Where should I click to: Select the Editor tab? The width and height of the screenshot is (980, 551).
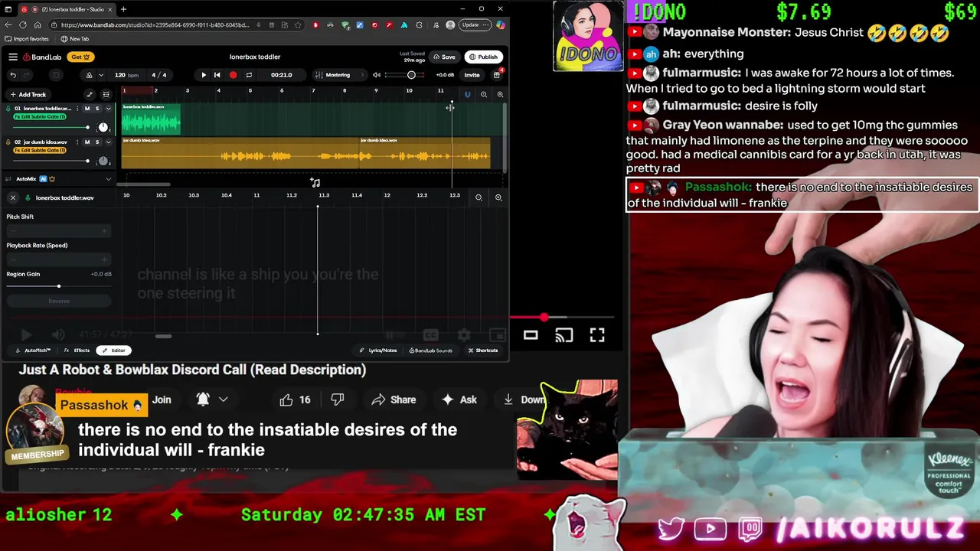tap(114, 350)
